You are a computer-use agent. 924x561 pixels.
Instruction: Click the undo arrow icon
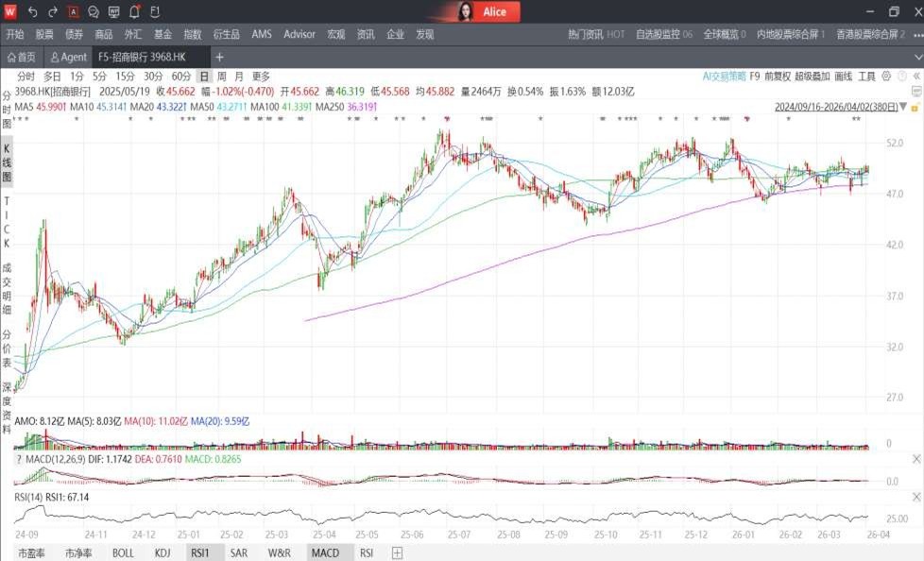click(33, 11)
